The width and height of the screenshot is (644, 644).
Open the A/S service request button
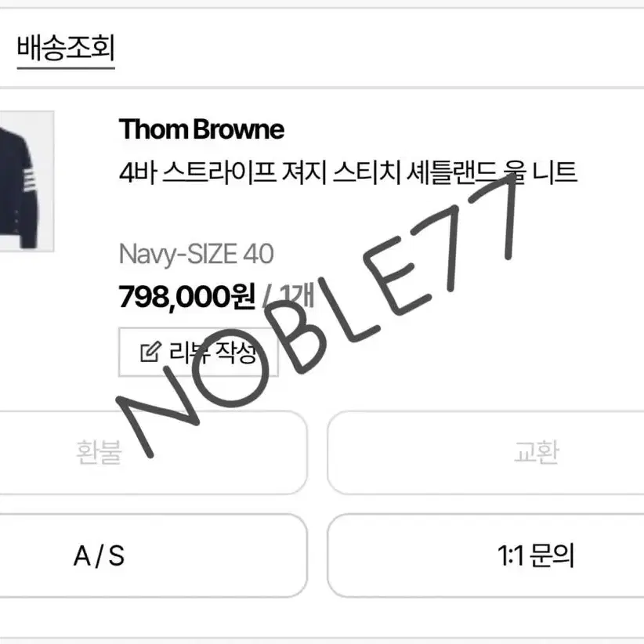(152, 555)
